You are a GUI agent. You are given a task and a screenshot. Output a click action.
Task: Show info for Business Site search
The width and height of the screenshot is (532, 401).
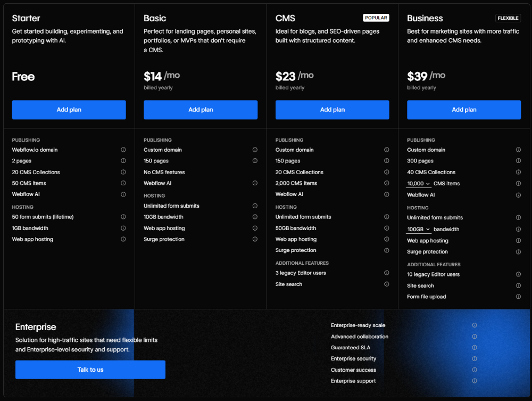click(x=518, y=285)
